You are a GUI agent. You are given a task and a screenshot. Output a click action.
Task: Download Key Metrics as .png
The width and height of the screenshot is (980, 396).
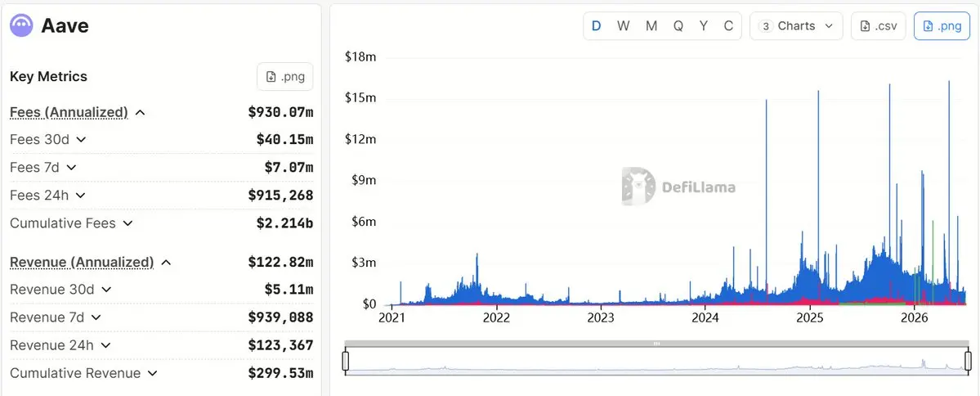tap(285, 77)
